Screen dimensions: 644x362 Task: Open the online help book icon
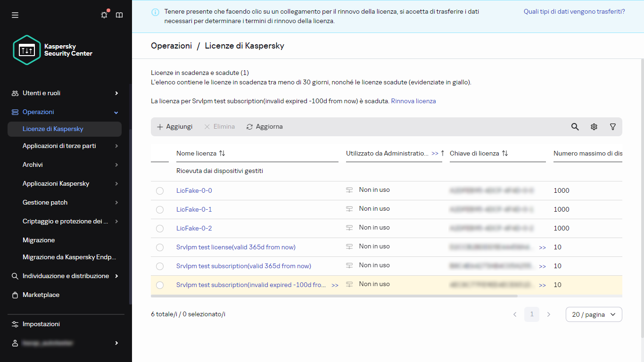coord(119,15)
